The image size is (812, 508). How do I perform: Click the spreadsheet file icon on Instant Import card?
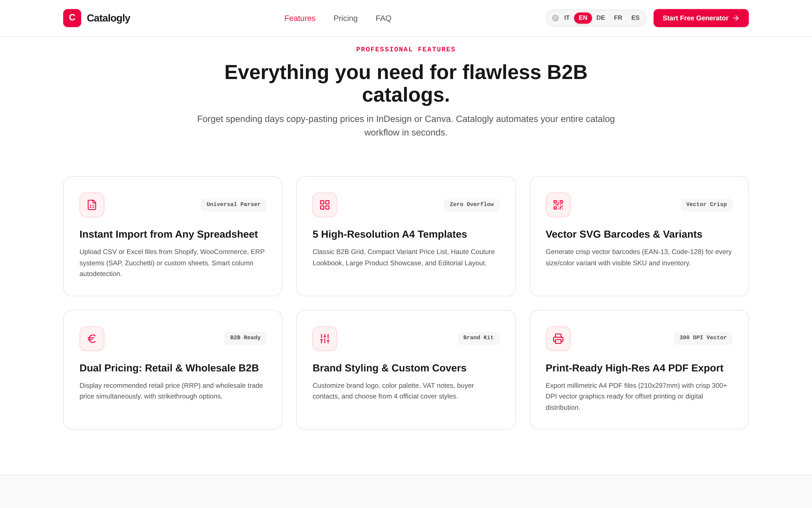point(92,205)
